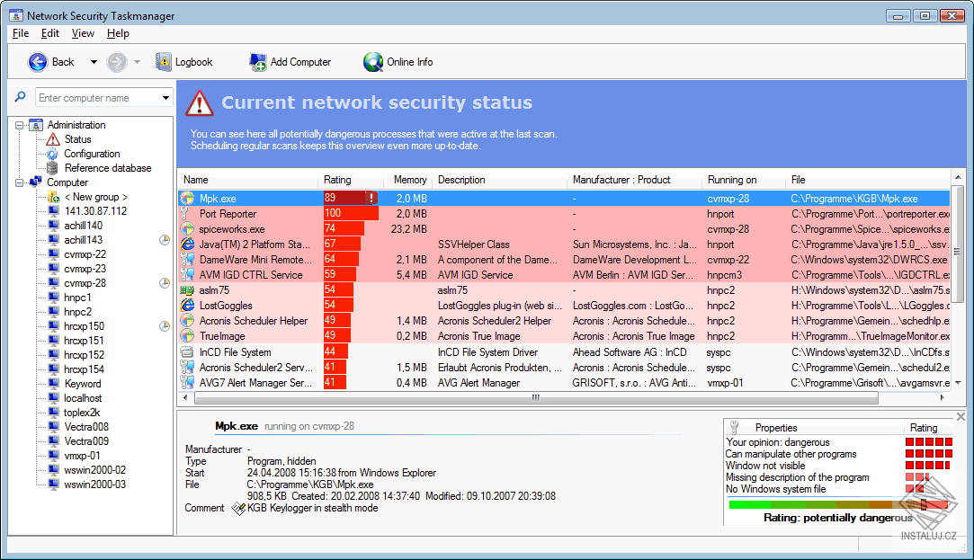Image resolution: width=974 pixels, height=560 pixels.
Task: Click the potentially dangerous rating gradient bar
Action: pyautogui.click(x=809, y=505)
